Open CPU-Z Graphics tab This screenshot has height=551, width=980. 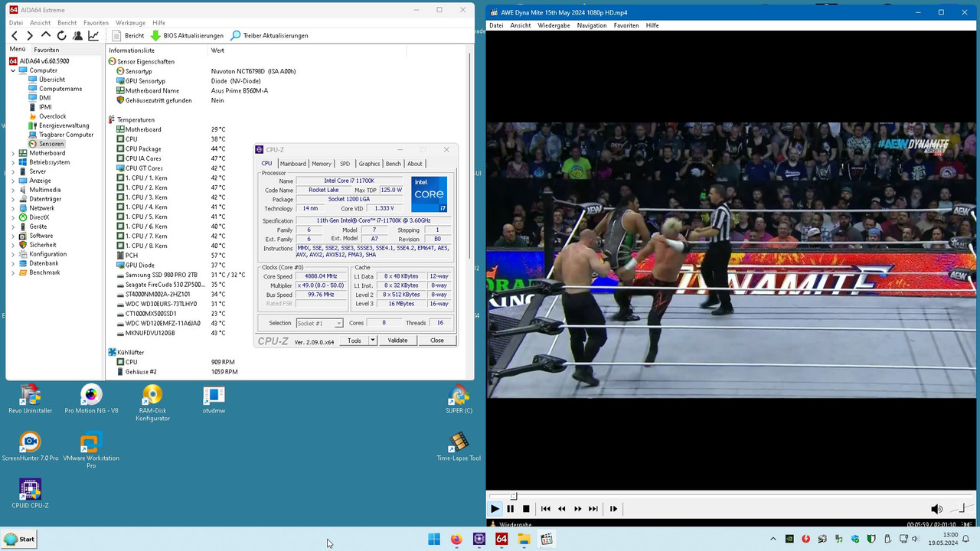369,164
